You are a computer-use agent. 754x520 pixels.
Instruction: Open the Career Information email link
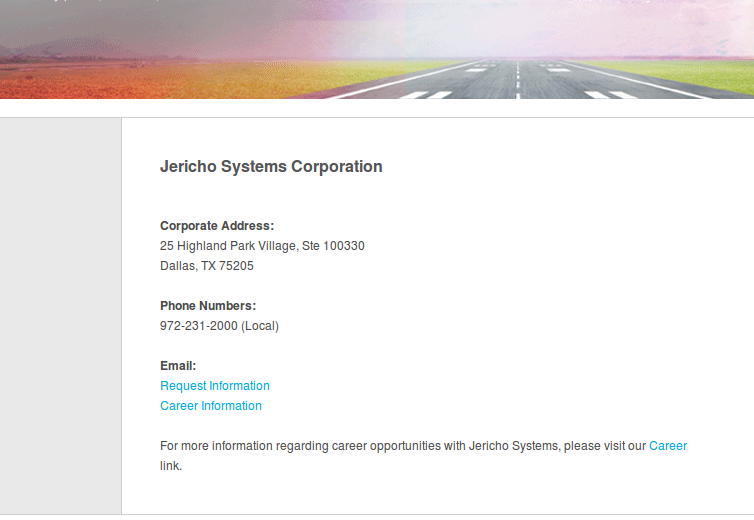click(x=211, y=406)
